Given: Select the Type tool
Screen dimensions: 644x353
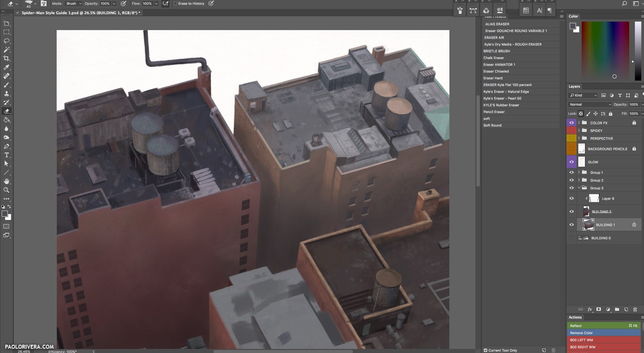Looking at the screenshot, I should pyautogui.click(x=6, y=155).
